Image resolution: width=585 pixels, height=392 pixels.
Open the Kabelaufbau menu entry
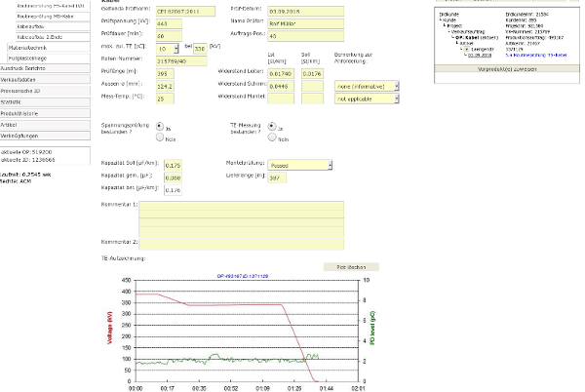[x=53, y=27]
